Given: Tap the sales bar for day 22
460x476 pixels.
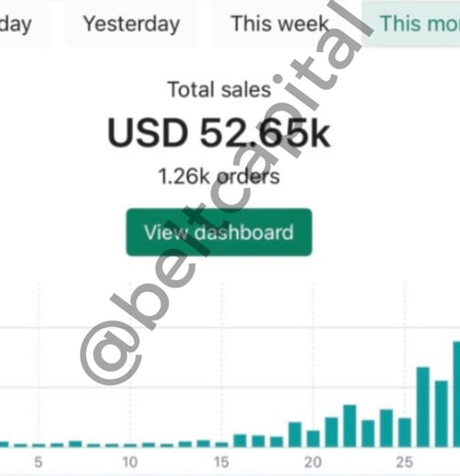Looking at the screenshot, I should 349,426.
